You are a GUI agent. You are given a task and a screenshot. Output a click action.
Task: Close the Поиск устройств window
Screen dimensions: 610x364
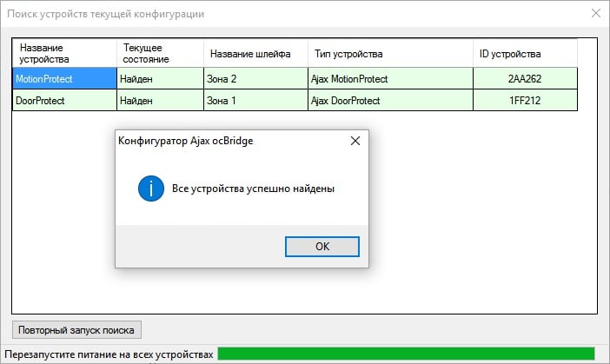pos(595,13)
